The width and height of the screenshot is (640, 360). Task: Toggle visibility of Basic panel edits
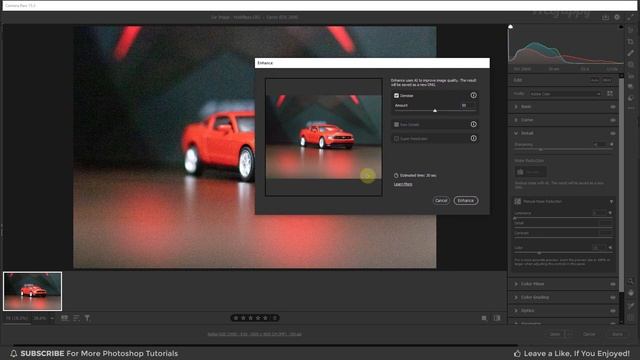point(613,107)
